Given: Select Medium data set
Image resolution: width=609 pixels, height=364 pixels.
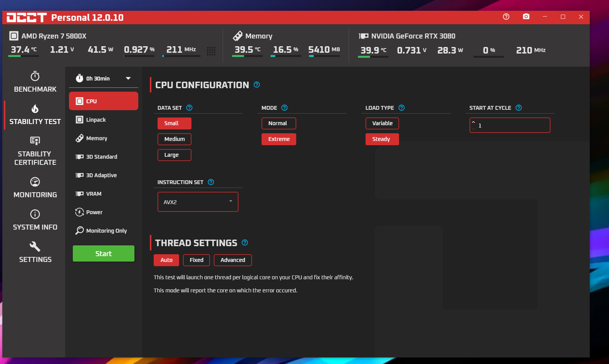Looking at the screenshot, I should coord(174,139).
